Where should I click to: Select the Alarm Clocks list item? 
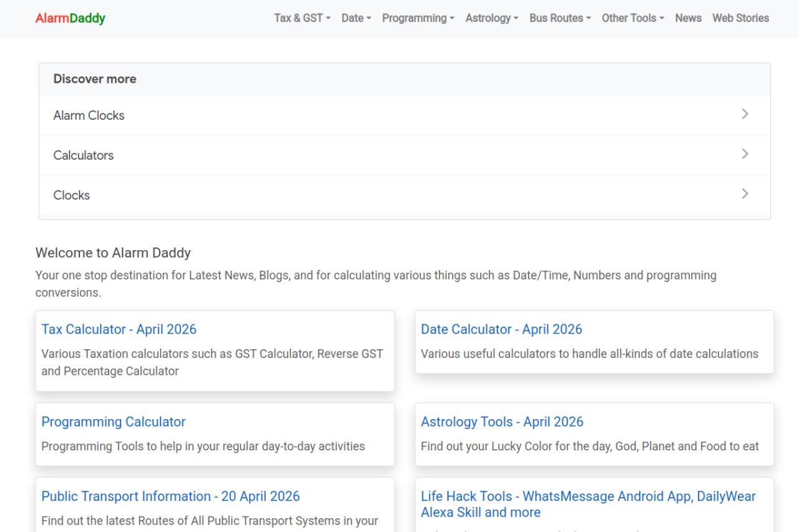(x=89, y=115)
